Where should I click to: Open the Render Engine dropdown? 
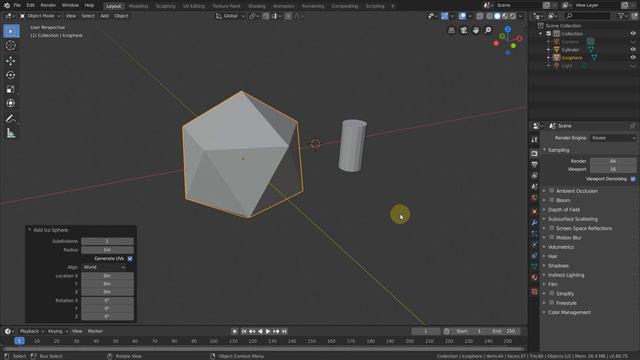[613, 138]
